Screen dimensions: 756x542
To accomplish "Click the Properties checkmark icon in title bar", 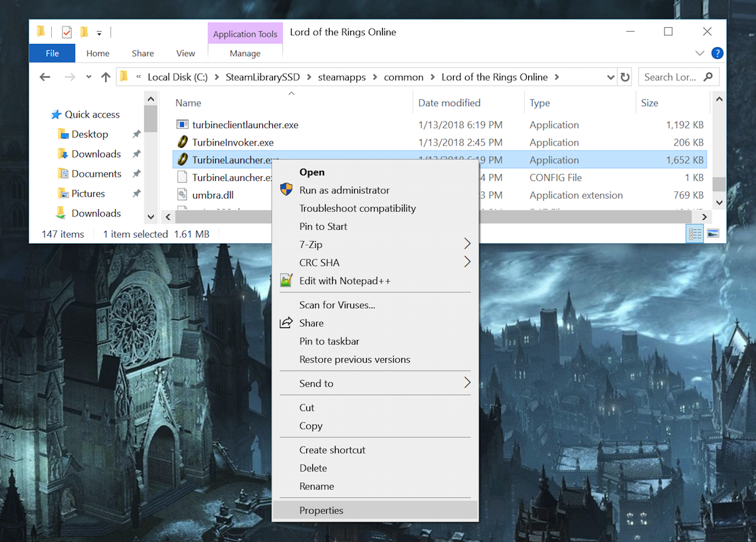I will pyautogui.click(x=66, y=32).
